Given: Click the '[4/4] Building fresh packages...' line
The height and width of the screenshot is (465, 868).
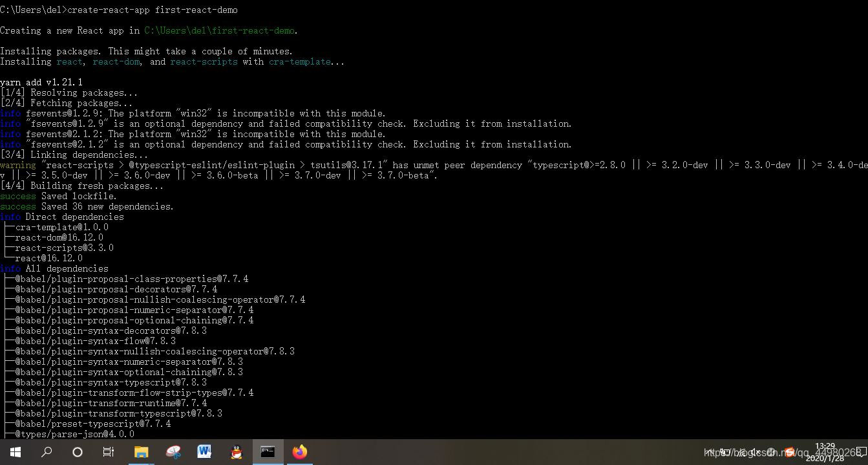Looking at the screenshot, I should (82, 186).
